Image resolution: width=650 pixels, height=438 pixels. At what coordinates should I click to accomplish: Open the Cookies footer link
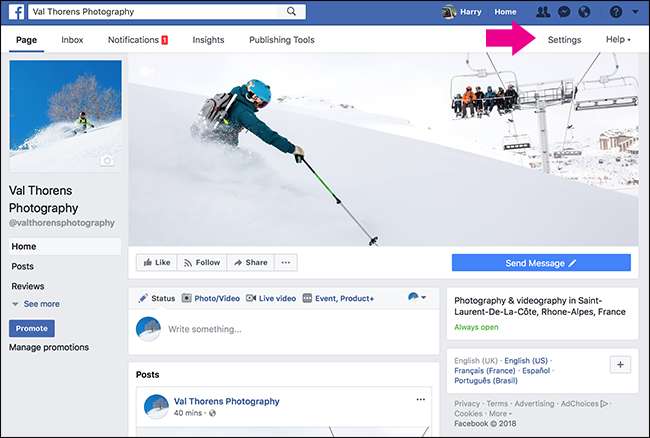point(468,413)
